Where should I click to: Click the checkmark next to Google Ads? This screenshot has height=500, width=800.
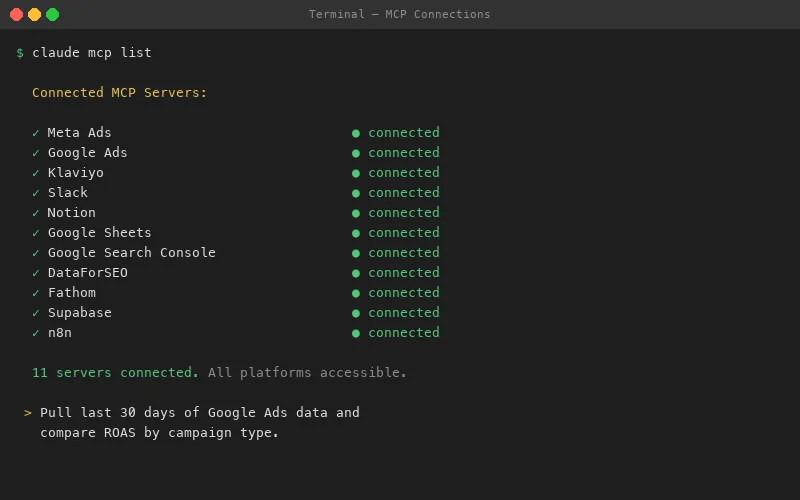36,153
